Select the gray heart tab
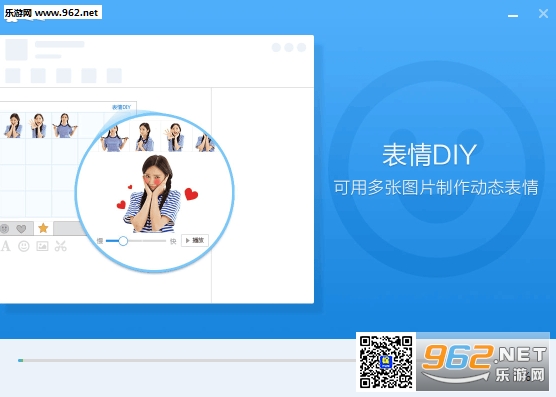Viewport: 556px width, 397px height. coord(21,229)
